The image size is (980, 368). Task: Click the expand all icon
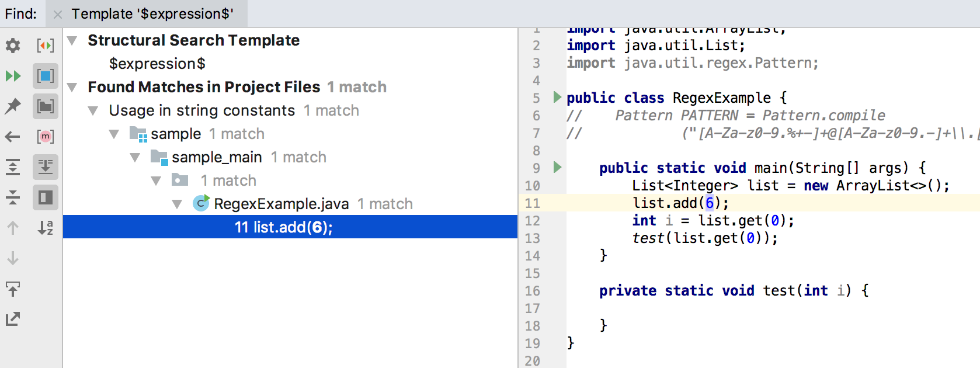[13, 167]
